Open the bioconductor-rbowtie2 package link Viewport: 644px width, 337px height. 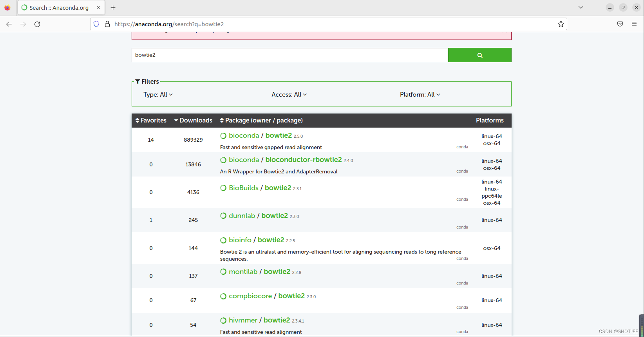(304, 160)
